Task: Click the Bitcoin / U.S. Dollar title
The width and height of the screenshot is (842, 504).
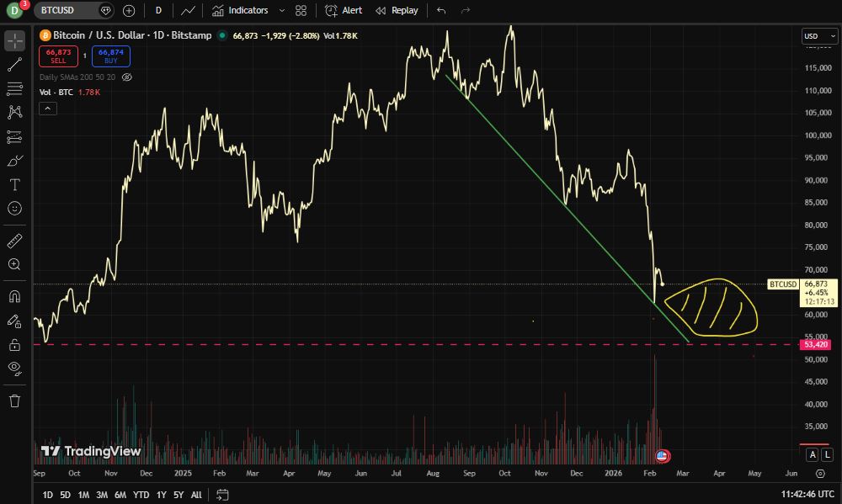Action: [x=99, y=35]
